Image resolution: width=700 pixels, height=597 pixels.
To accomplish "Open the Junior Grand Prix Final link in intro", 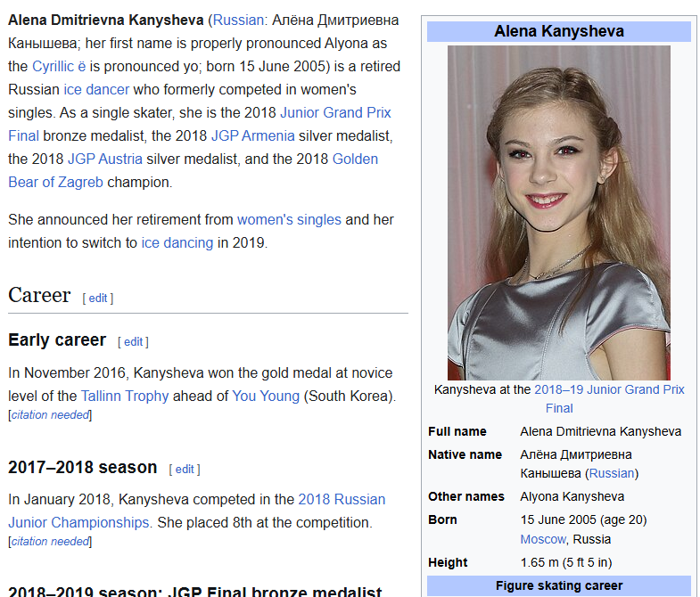I will point(335,112).
